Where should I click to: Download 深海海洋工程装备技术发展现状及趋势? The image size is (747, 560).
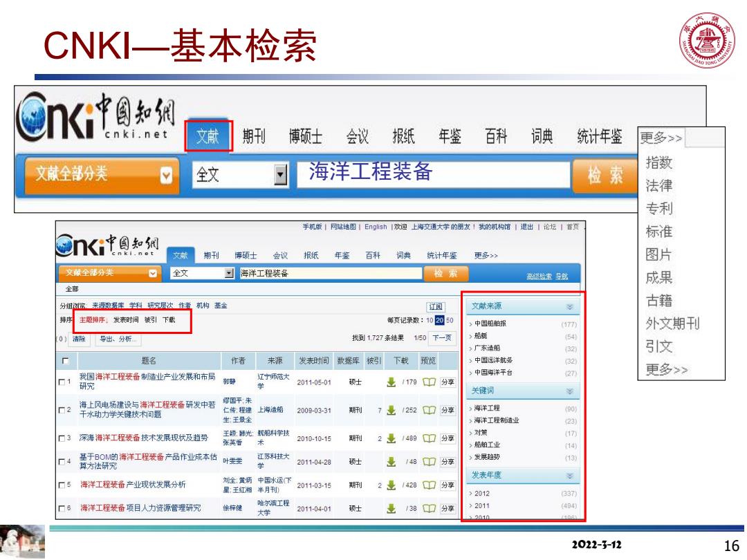click(391, 438)
